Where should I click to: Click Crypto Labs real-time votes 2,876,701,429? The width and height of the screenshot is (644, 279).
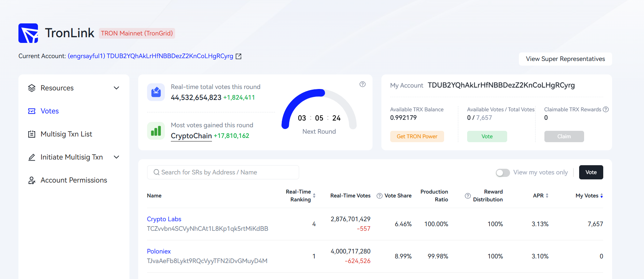click(351, 219)
